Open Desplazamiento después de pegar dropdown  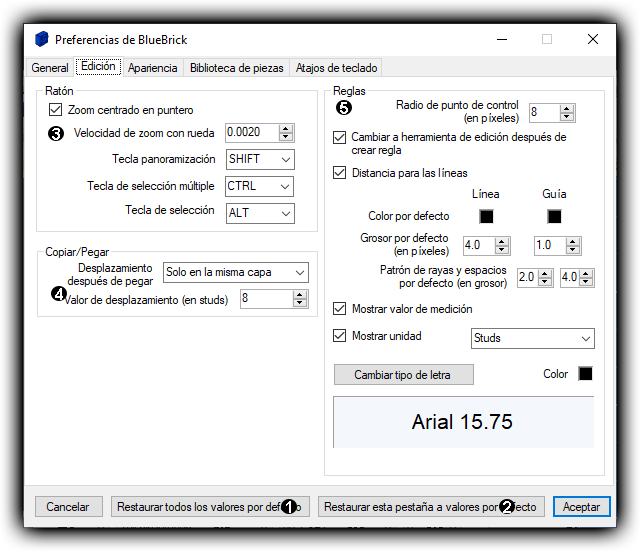coord(236,272)
